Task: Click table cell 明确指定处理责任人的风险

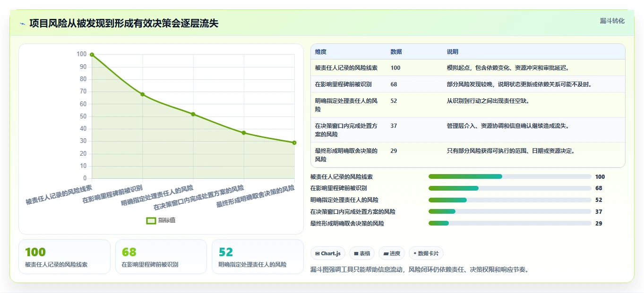Action: tap(346, 105)
